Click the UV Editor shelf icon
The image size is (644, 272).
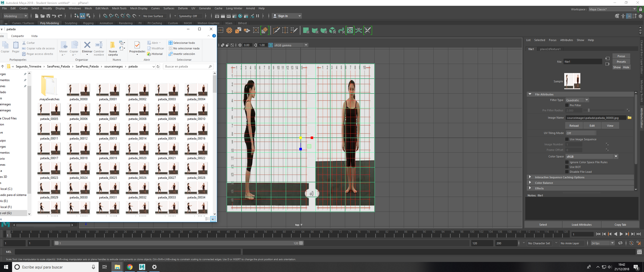pos(350,30)
